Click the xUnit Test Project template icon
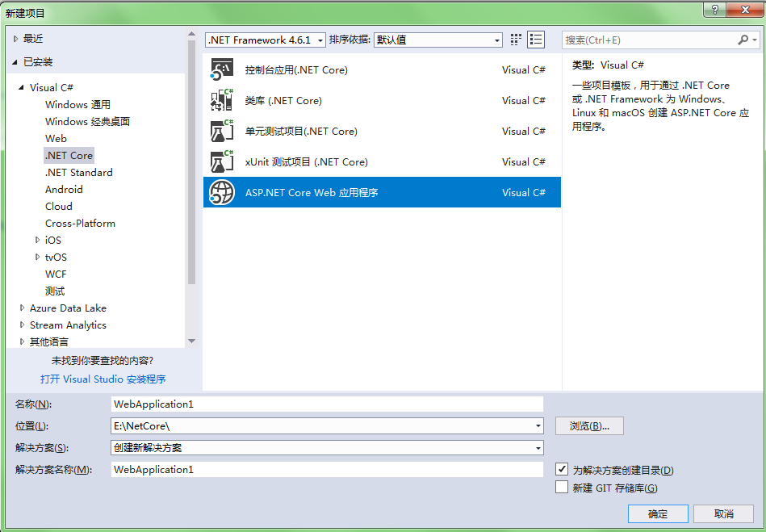766x532 pixels. pyautogui.click(x=222, y=161)
